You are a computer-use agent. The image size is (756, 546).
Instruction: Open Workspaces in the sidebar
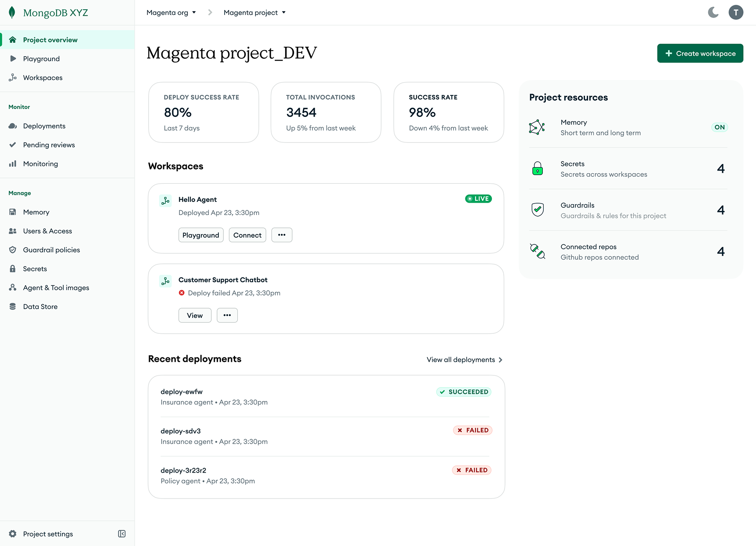tap(67, 77)
